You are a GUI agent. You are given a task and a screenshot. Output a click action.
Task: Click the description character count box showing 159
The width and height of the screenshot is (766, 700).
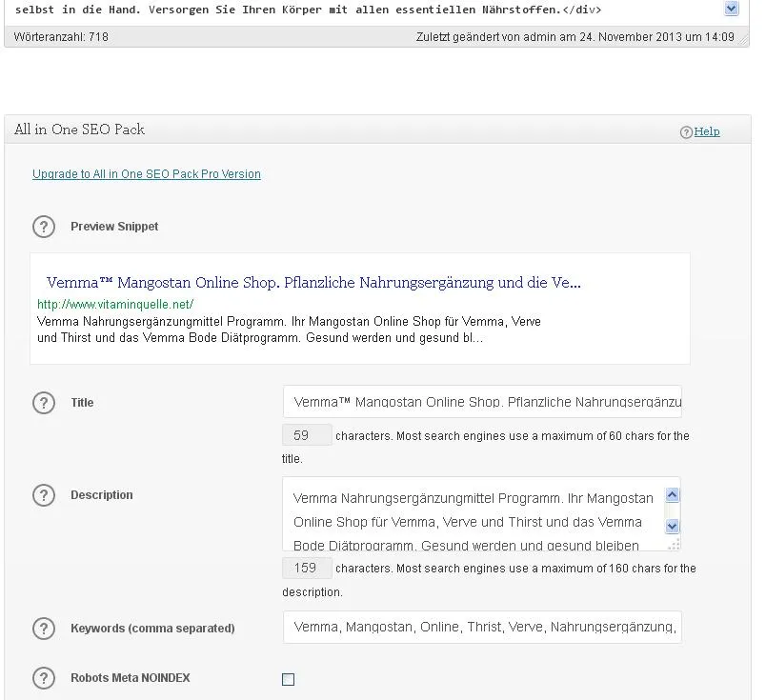coord(307,569)
